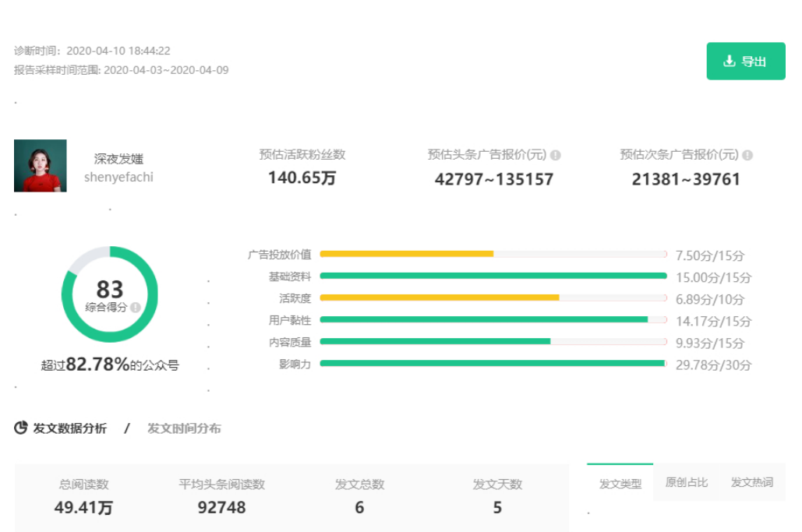Screen dimensions: 802x532
Task: Click info icon next to 综合得分
Action: coord(136,308)
